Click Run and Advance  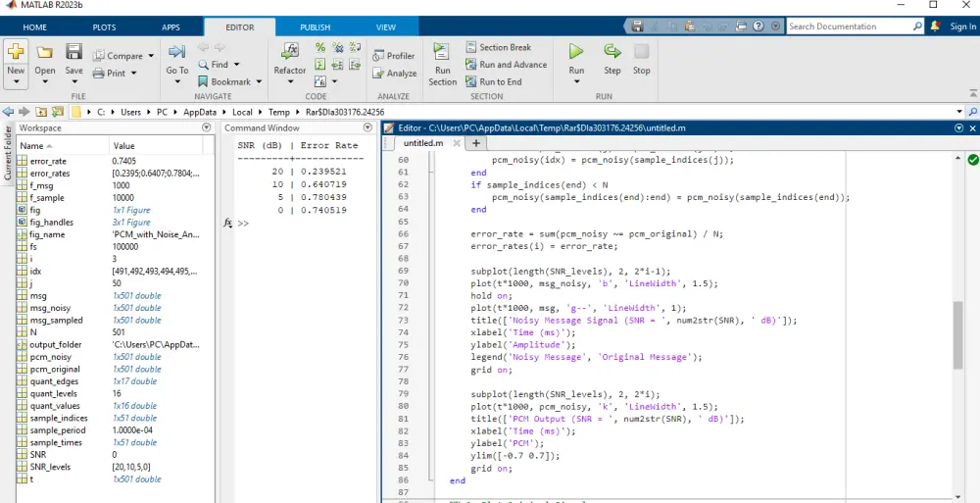(507, 65)
